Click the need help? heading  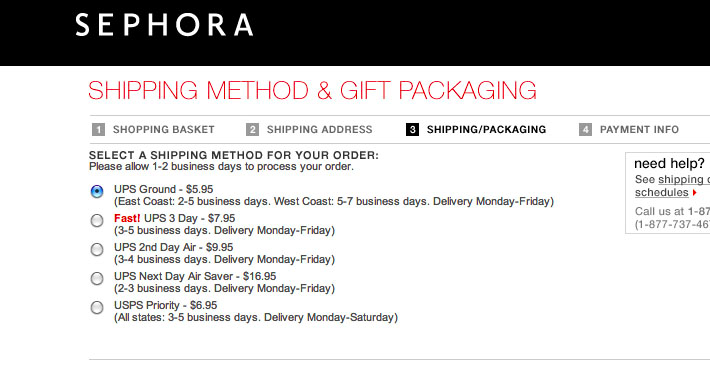(669, 163)
